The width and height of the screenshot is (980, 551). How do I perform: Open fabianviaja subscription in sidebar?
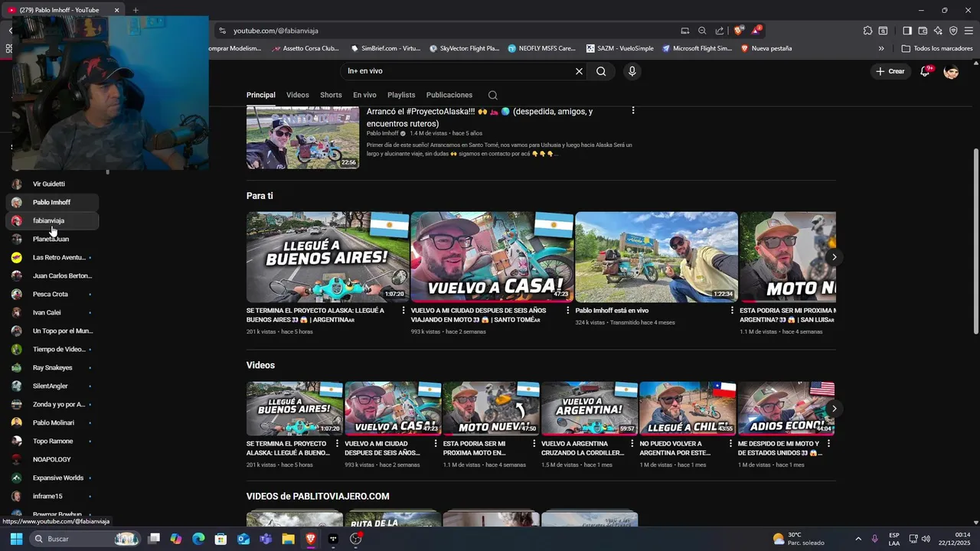pos(52,220)
